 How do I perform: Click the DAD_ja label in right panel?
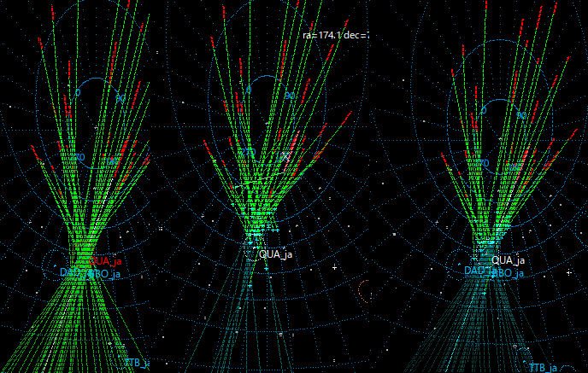[x=475, y=271]
